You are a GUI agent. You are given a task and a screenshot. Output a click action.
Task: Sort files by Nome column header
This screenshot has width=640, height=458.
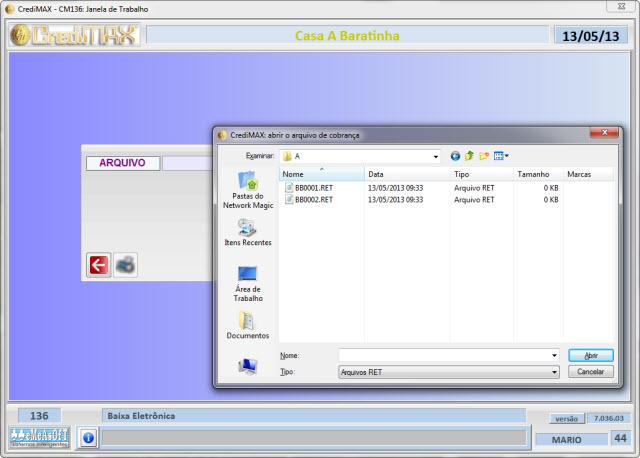320,174
